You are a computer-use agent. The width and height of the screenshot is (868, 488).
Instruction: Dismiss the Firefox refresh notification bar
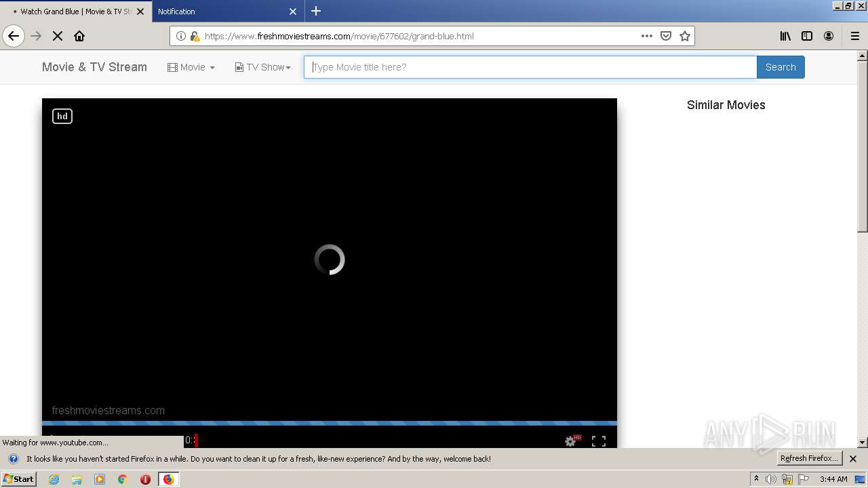point(853,459)
